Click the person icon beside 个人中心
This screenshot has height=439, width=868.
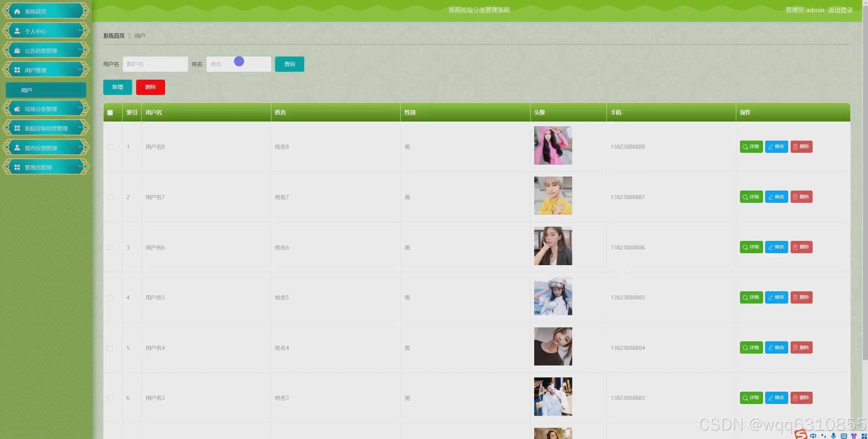pyautogui.click(x=17, y=31)
